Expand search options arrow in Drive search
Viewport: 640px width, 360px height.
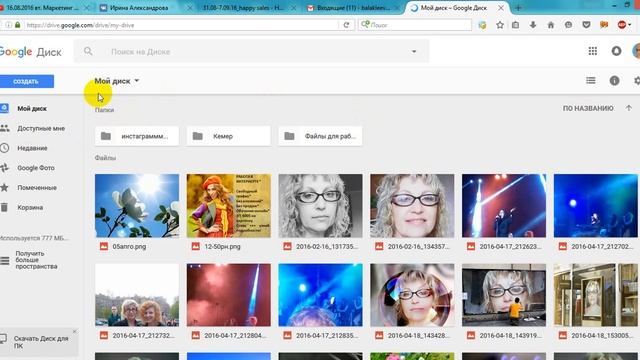[414, 51]
